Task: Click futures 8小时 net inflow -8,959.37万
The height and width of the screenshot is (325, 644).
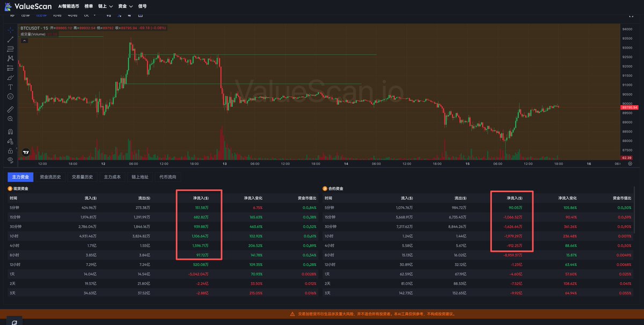Action: click(513, 255)
